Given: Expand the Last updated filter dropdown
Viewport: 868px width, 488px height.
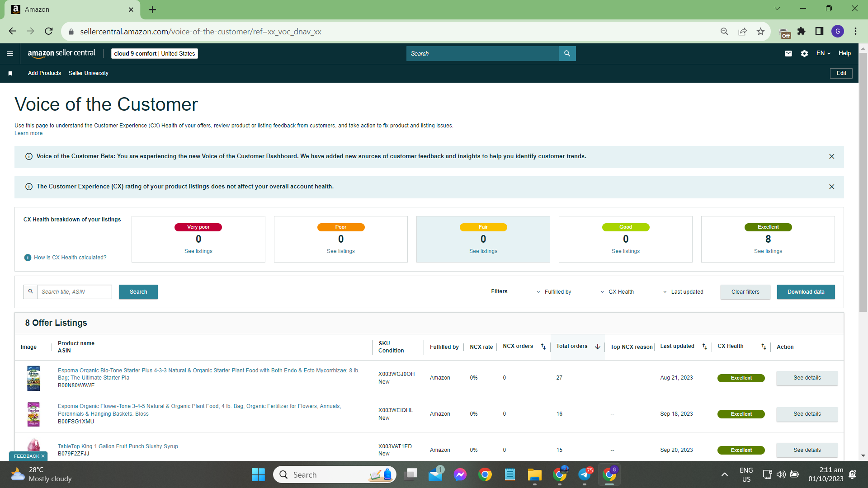Looking at the screenshot, I should (683, 292).
